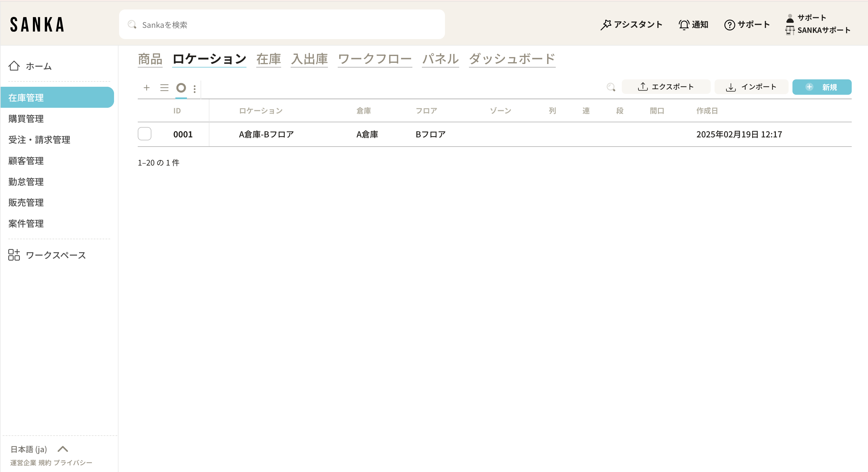Open the 通知 notifications bell
868x472 pixels.
pos(684,25)
